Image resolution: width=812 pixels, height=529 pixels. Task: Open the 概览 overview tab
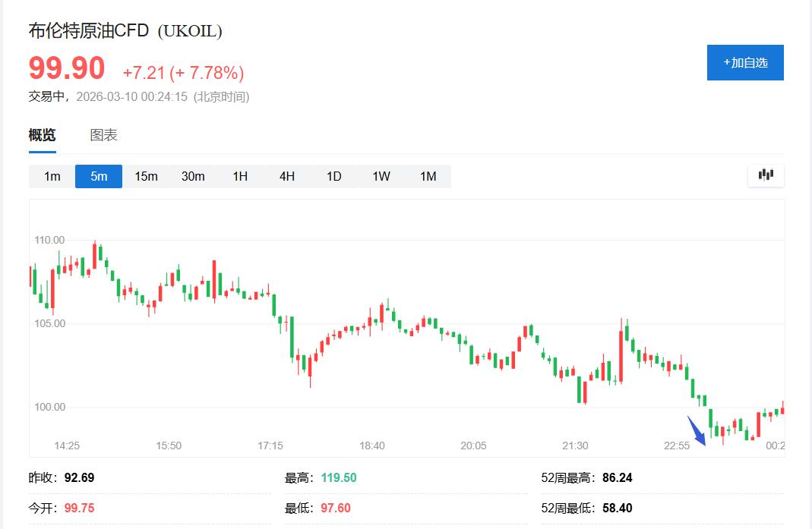43,135
